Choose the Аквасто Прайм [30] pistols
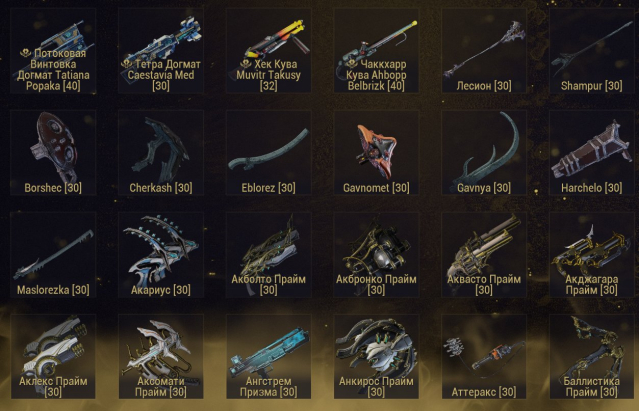Viewport: 639px width, 411px height. (484, 255)
